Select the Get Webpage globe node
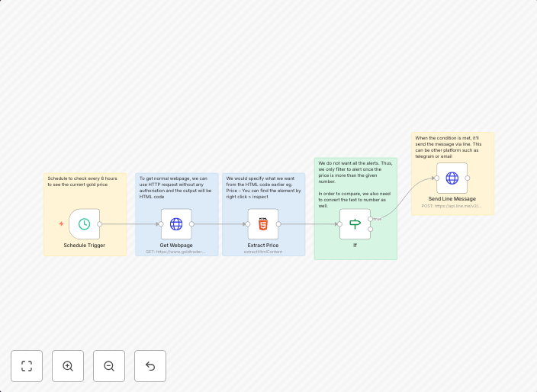The image size is (537, 392). pyautogui.click(x=176, y=224)
